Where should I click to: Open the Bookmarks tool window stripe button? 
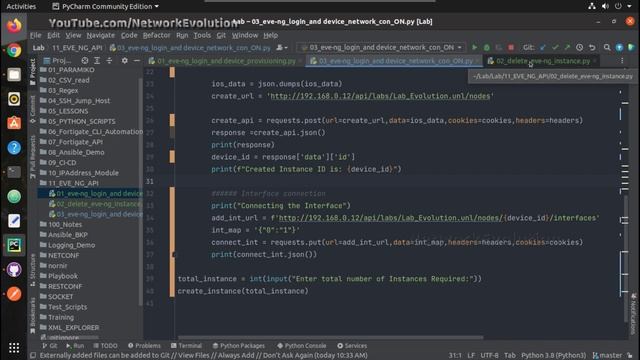(x=33, y=315)
